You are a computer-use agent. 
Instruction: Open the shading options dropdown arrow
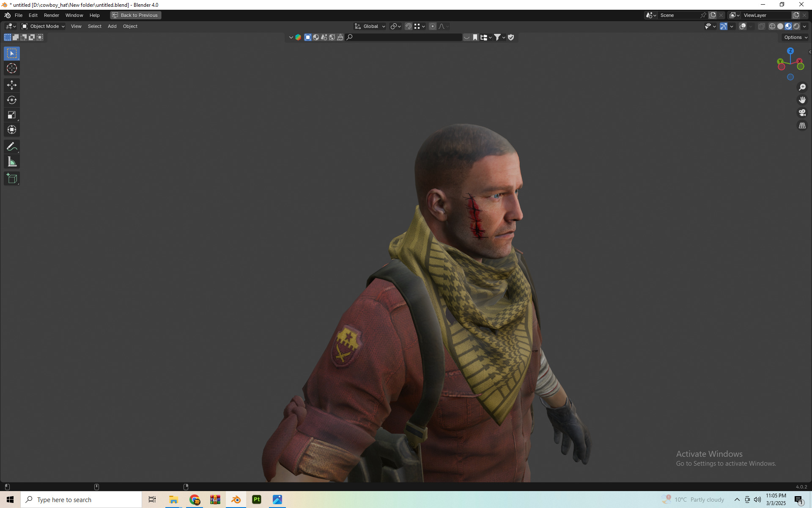pyautogui.click(x=804, y=26)
